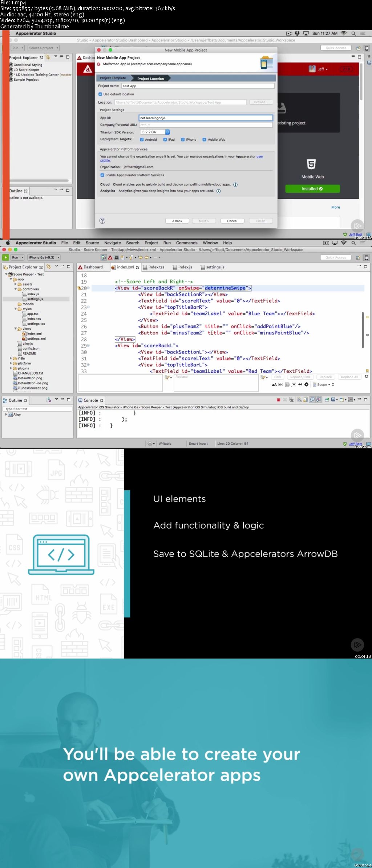Click the Analytics info icon

click(219, 191)
